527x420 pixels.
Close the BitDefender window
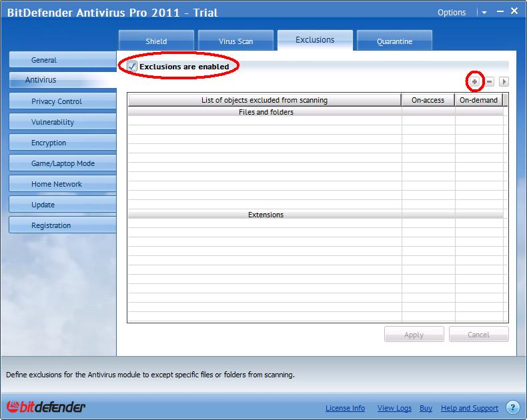(514, 11)
